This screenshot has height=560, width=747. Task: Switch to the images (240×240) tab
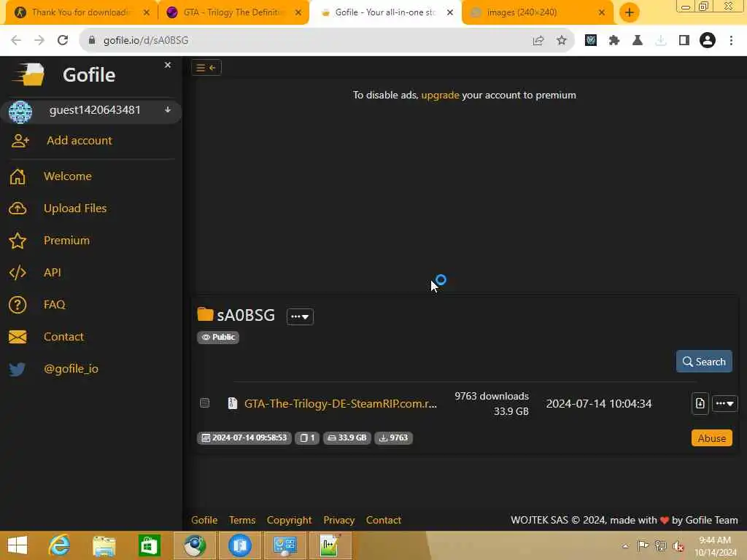tap(539, 12)
